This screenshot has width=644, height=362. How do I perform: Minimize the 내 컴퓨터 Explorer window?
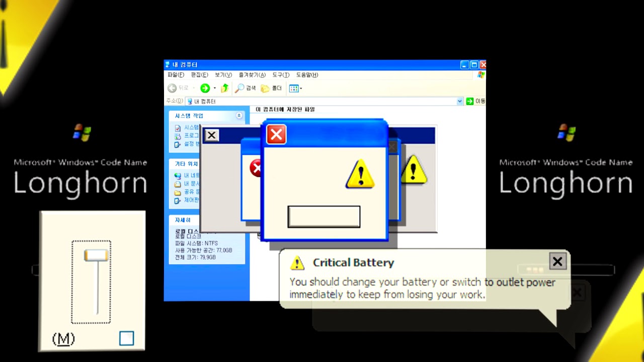tap(464, 65)
